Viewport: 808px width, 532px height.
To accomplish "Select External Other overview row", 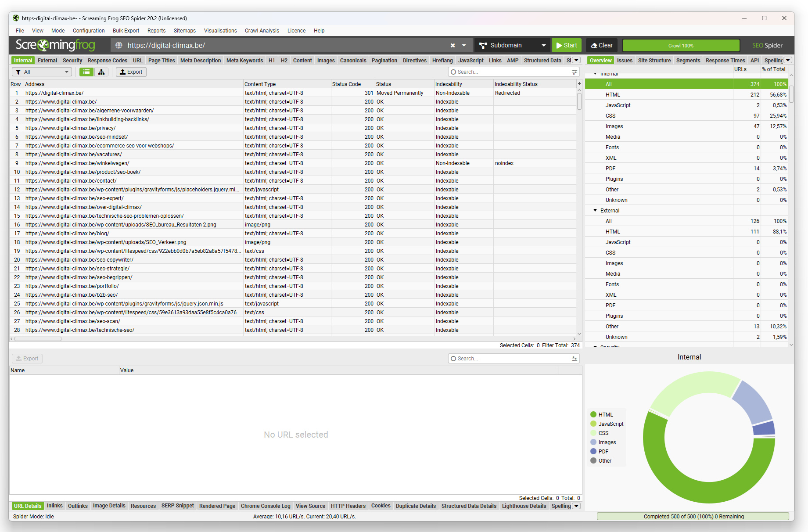I will coord(686,327).
